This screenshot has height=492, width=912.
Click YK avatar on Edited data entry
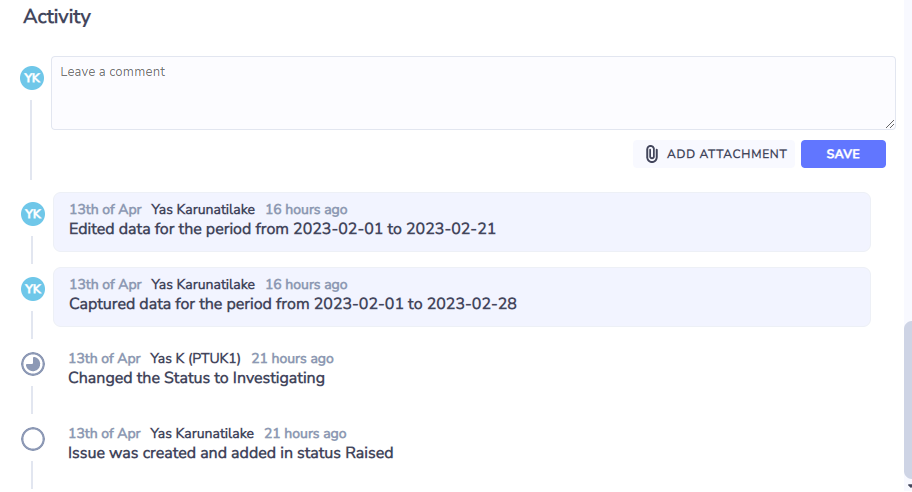coord(33,214)
